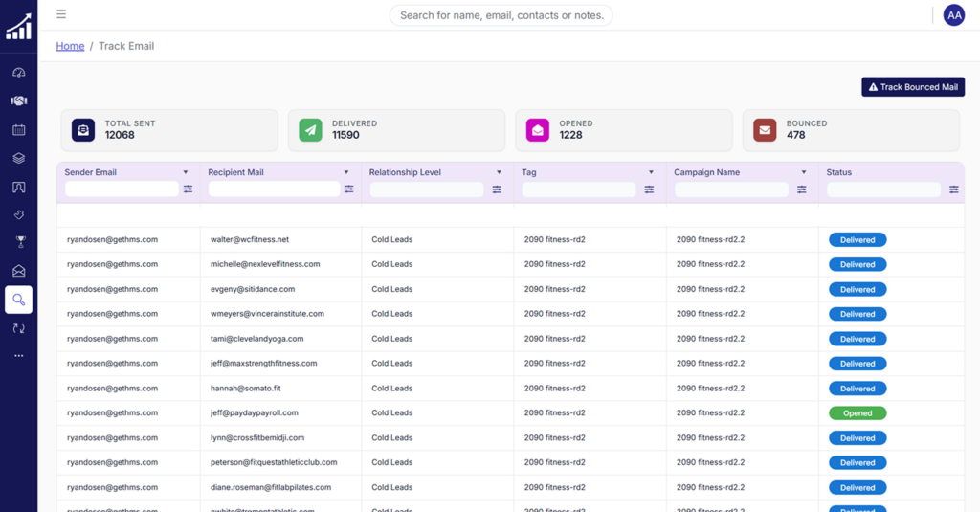Viewport: 980px width, 512px height.
Task: Open Campaign Name column dropdown arrow
Action: (804, 172)
